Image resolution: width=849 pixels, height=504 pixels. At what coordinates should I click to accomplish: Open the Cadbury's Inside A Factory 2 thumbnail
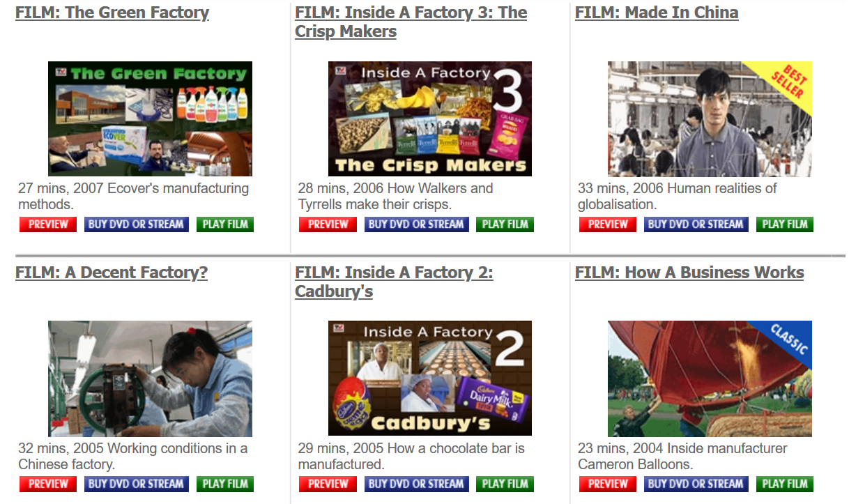click(430, 378)
